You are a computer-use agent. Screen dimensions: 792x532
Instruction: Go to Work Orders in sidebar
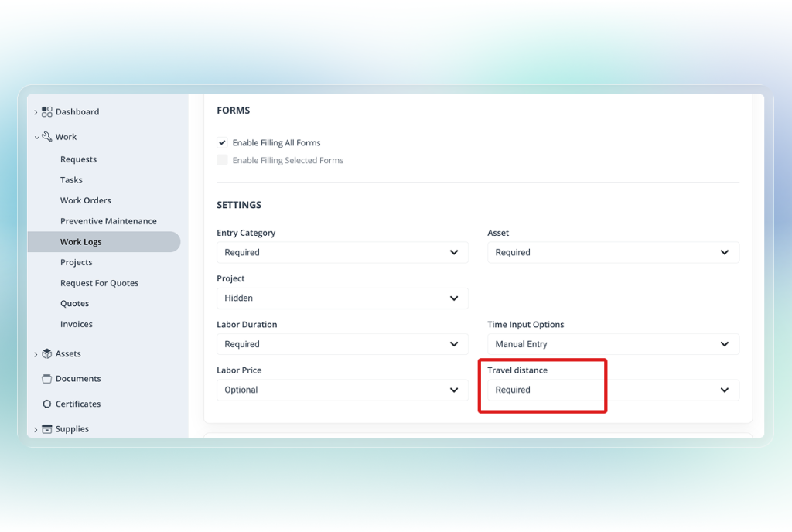coord(86,200)
